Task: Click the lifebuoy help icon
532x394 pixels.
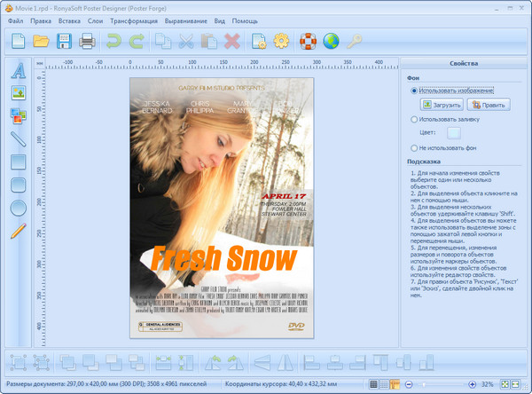Action: [309, 40]
